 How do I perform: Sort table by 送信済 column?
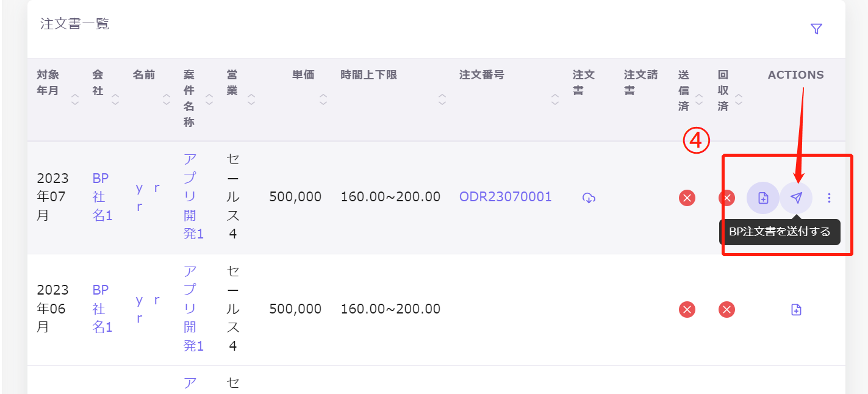click(x=699, y=99)
